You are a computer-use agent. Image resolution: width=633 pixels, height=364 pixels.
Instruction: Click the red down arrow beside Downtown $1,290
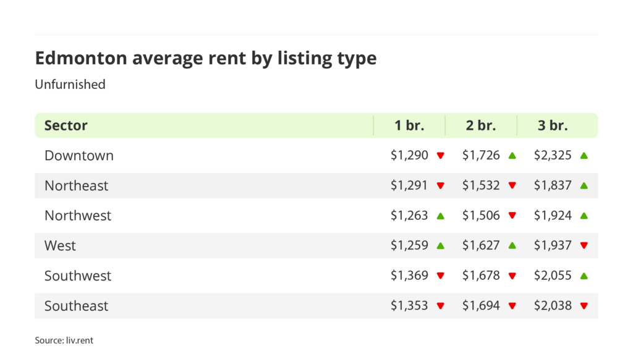[x=441, y=156]
